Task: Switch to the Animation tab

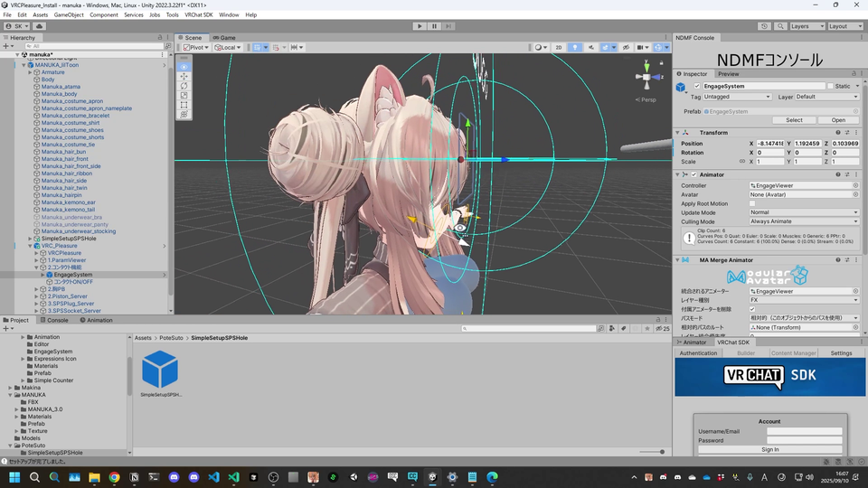Action: tap(97, 320)
